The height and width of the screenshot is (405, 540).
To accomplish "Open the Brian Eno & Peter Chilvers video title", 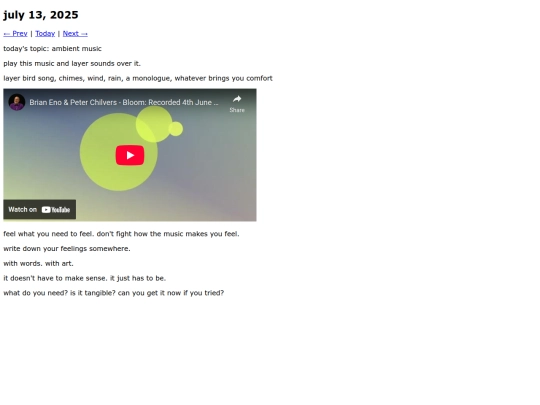I will (124, 102).
